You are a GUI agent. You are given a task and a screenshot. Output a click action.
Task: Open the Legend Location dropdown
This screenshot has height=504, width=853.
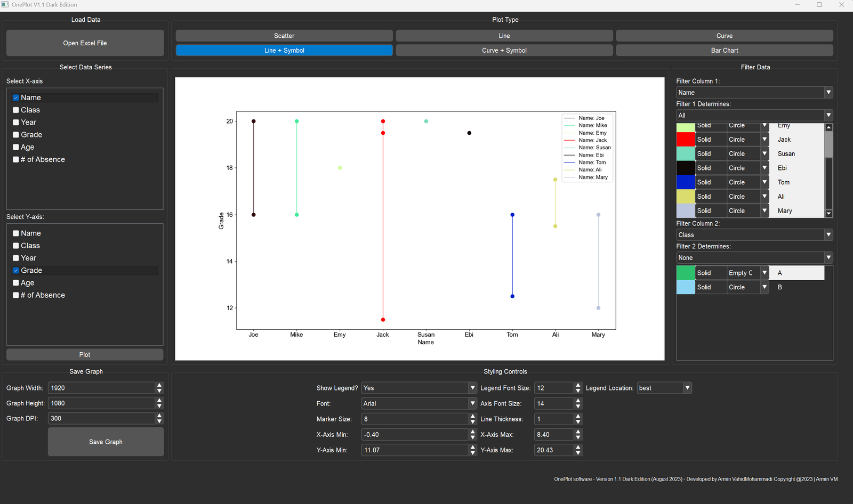[687, 388]
